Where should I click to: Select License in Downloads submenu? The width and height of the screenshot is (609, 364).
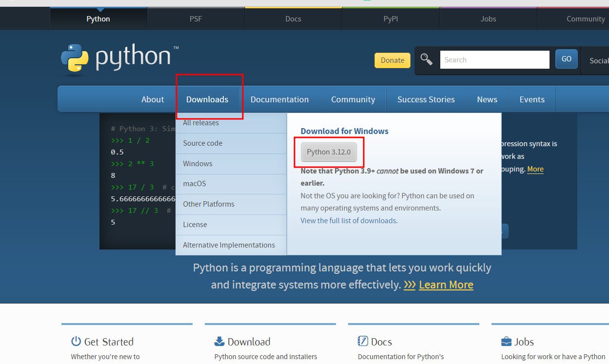pyautogui.click(x=231, y=225)
